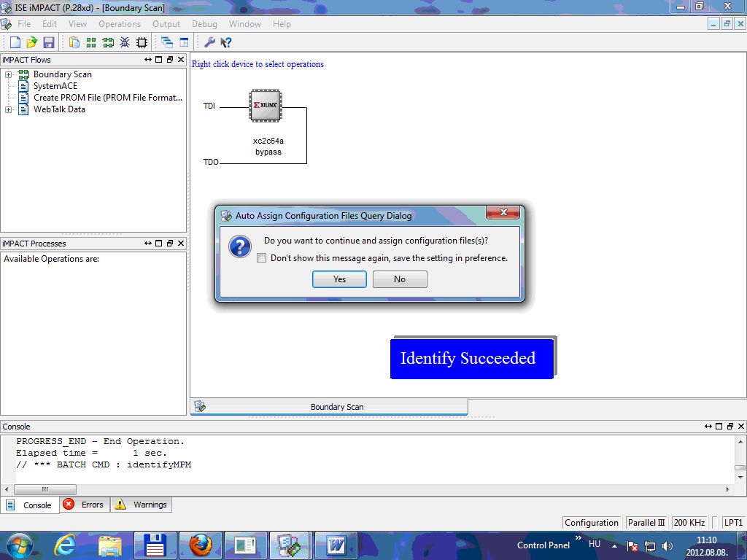This screenshot has height=560, width=747.
Task: Click the Open Project folder icon
Action: tap(31, 42)
